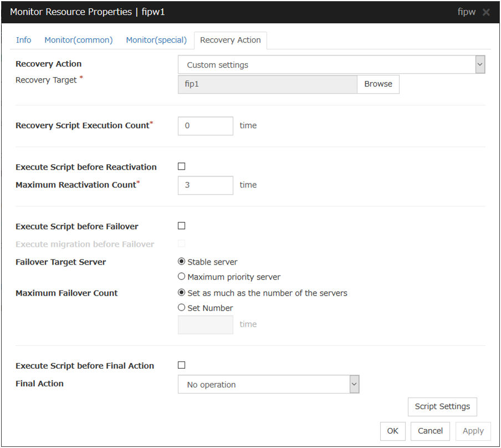Close the Monitor Resource Properties dialog
This screenshot has width=501, height=448.
click(x=486, y=12)
